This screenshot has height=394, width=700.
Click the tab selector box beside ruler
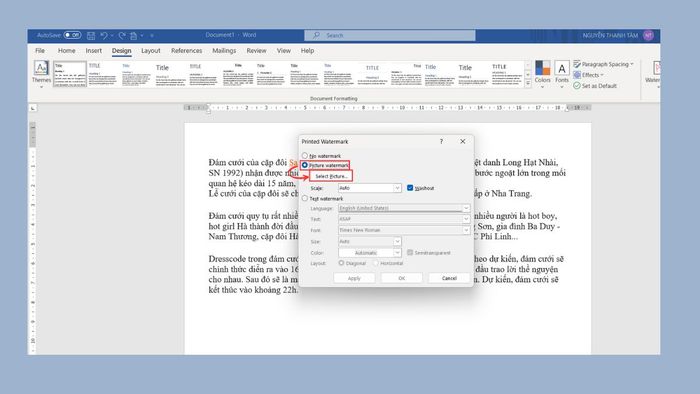coord(33,108)
